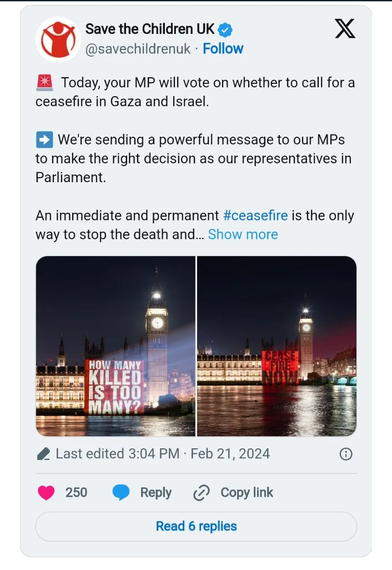This screenshot has width=392, height=570.
Task: Click the 250 likes count
Action: [x=76, y=493]
